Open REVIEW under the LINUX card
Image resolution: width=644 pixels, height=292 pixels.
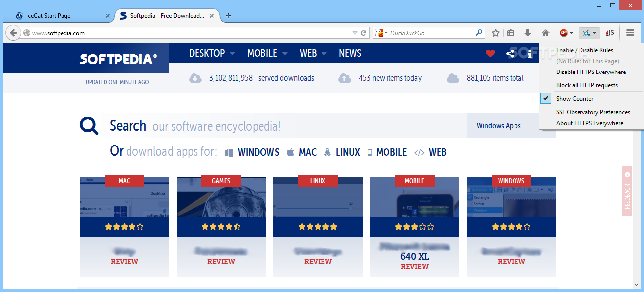point(318,262)
